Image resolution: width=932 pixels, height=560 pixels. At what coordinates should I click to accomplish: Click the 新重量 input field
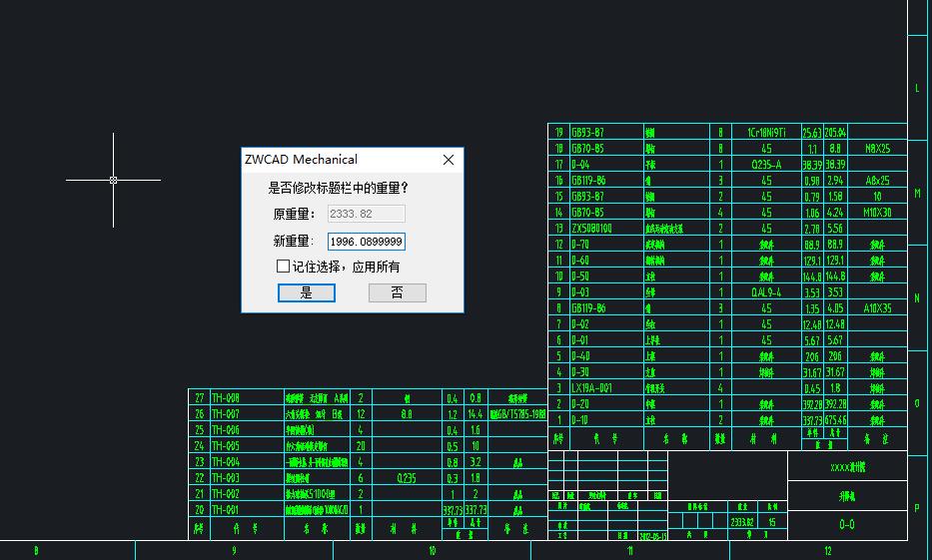[367, 242]
